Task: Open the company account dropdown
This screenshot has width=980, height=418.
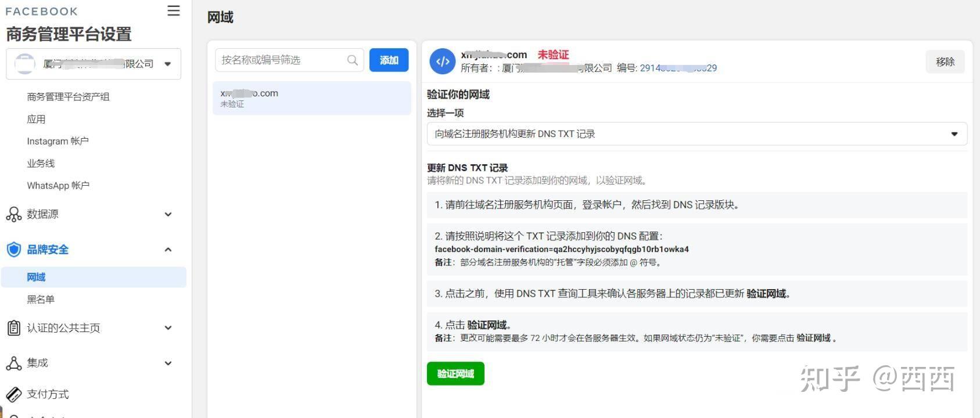Action: [x=94, y=64]
